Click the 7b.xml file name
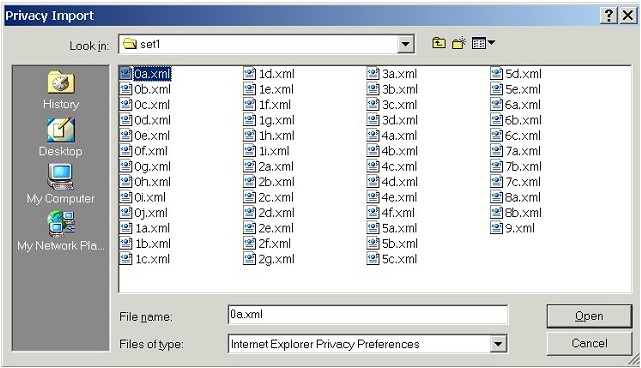The height and width of the screenshot is (368, 641). [523, 167]
